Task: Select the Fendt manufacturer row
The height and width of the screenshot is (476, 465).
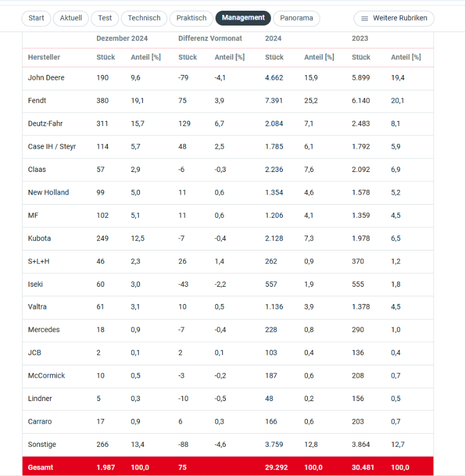Action: [x=228, y=101]
